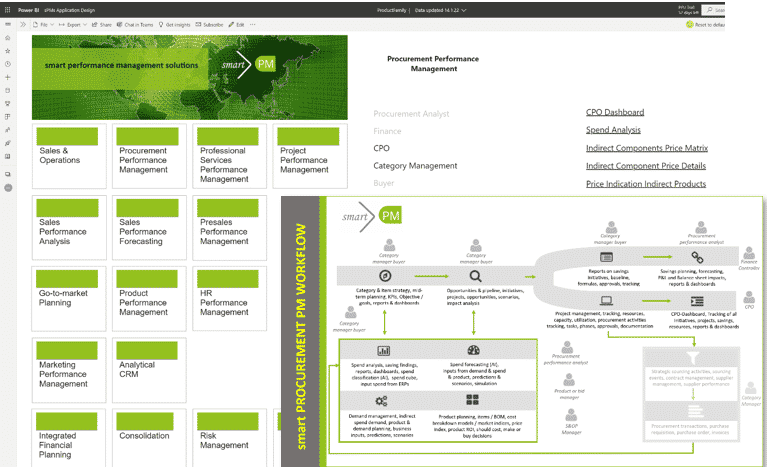767x467 pixels.
Task: Open Learn book icon in sidebar
Action: click(8, 156)
